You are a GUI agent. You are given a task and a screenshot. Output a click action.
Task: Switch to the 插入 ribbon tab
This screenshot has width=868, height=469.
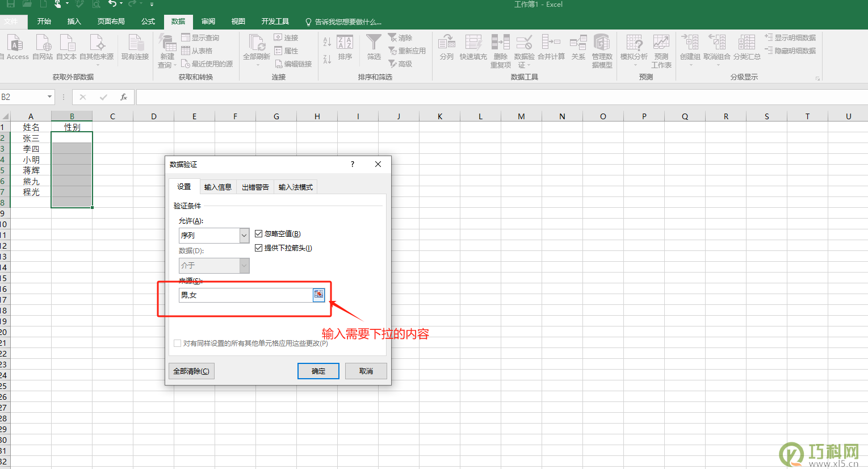74,22
